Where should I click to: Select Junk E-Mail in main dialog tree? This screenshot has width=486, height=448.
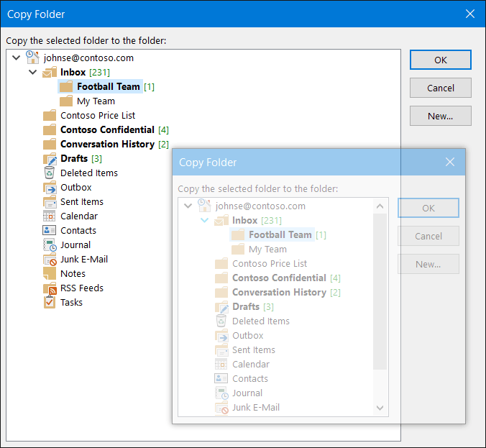84,259
